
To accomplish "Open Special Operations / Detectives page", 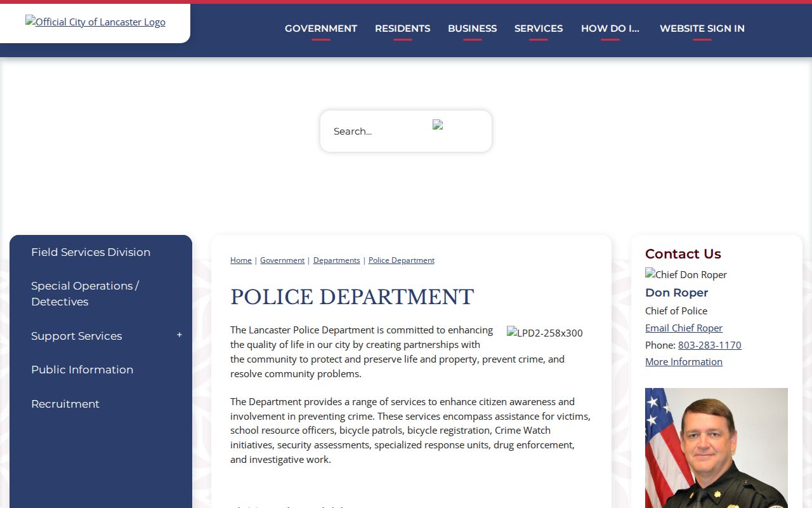I will coord(85,293).
